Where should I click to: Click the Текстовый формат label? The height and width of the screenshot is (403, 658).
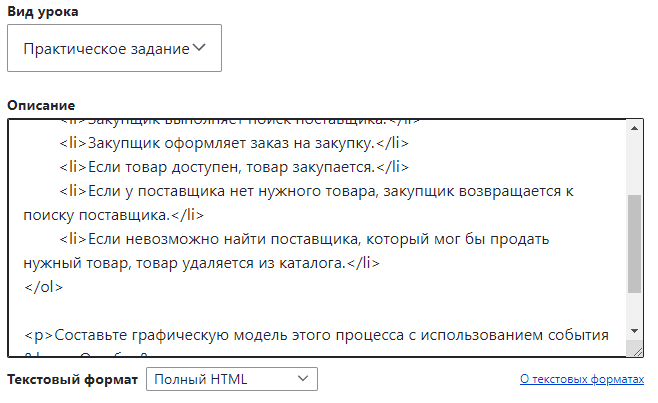click(x=73, y=379)
